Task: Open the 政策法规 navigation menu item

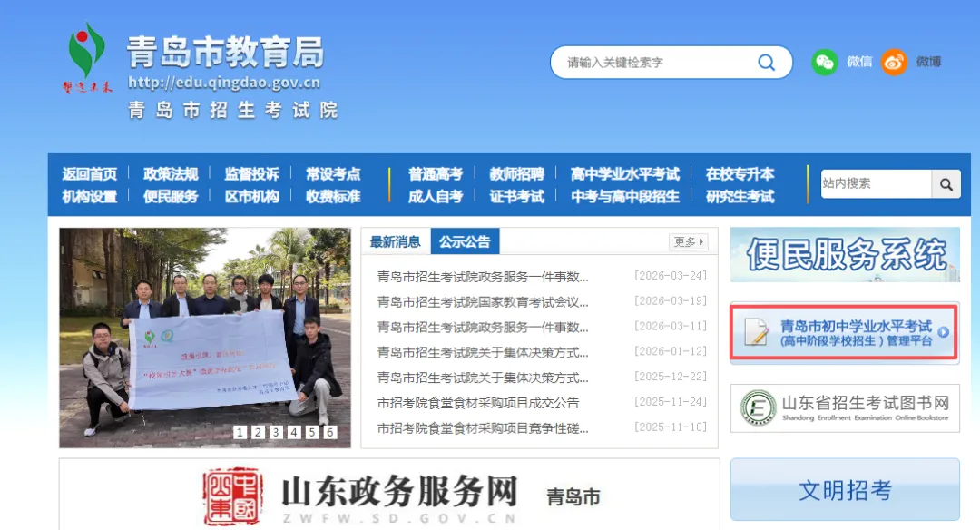Action: pyautogui.click(x=173, y=172)
